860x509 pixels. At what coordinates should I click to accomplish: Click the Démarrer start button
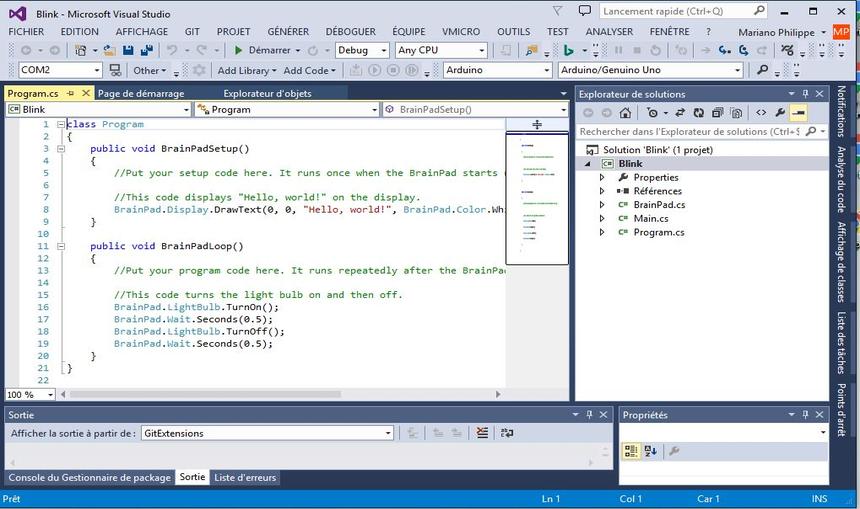coord(262,50)
